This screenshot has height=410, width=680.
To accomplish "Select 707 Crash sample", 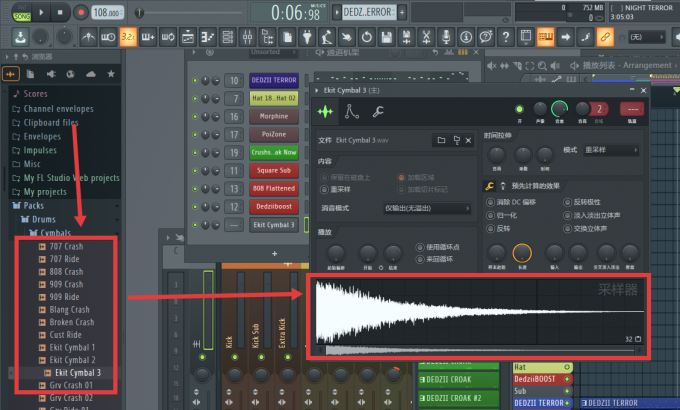I will [x=66, y=246].
